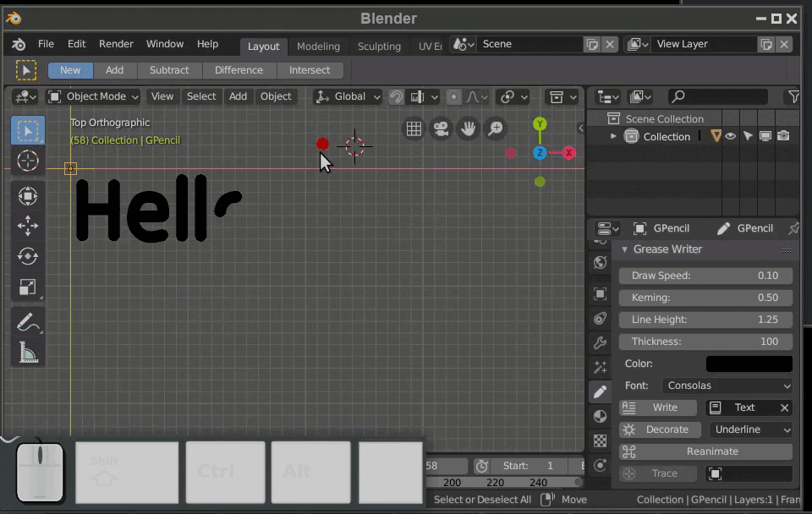Click the Reanimate button

705,451
